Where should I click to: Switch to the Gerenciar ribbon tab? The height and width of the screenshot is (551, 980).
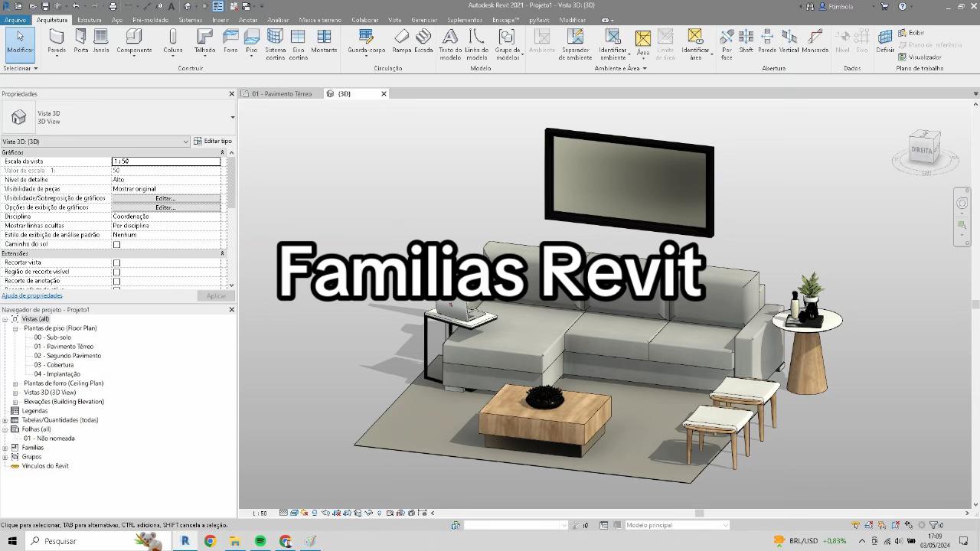point(424,20)
